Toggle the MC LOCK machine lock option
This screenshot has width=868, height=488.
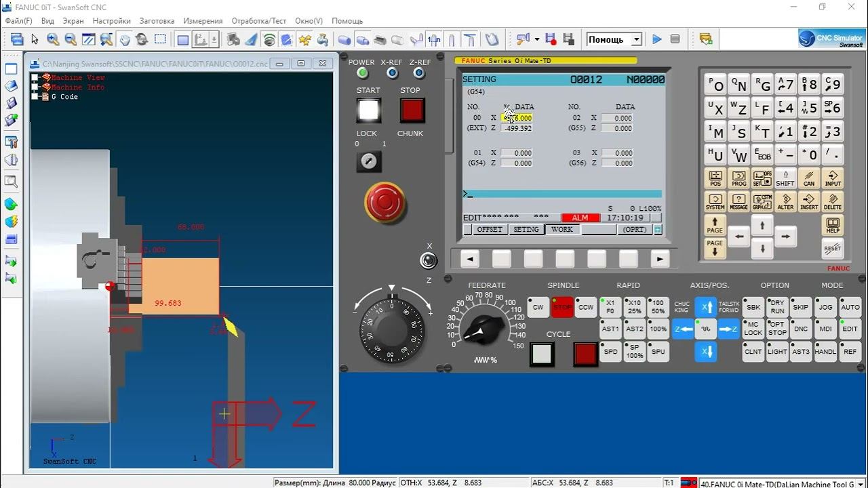(x=753, y=329)
